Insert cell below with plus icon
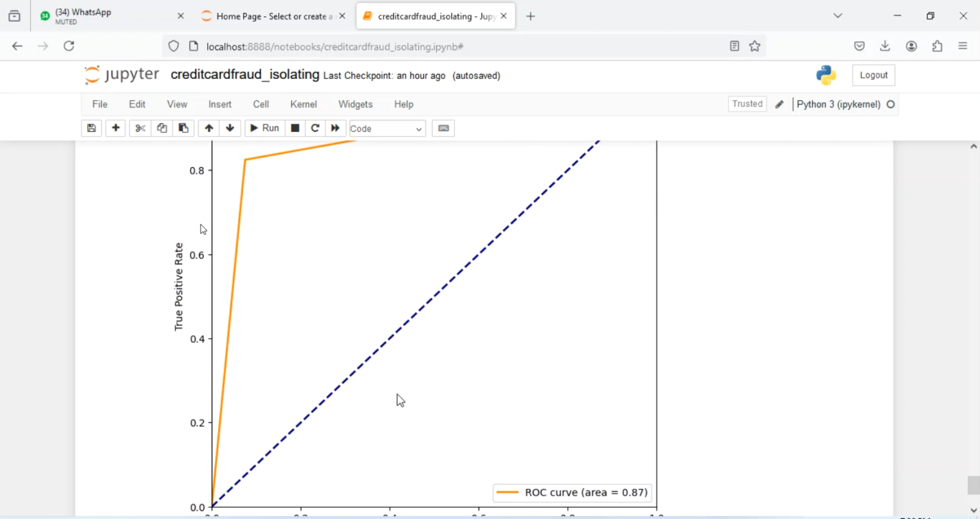Screen dimensions: 980x519 point(116,129)
